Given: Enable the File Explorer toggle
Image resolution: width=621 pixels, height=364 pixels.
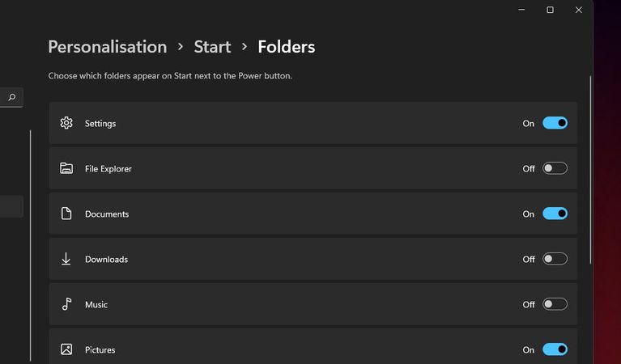Looking at the screenshot, I should [x=555, y=168].
